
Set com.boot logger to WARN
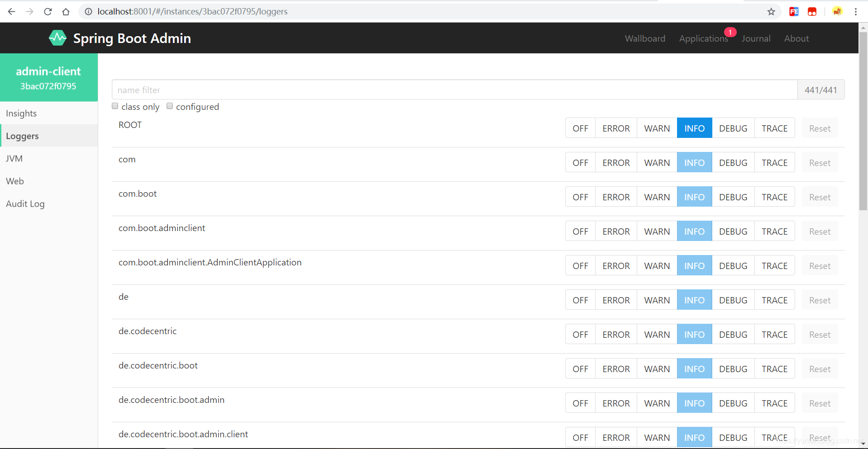[x=657, y=197]
